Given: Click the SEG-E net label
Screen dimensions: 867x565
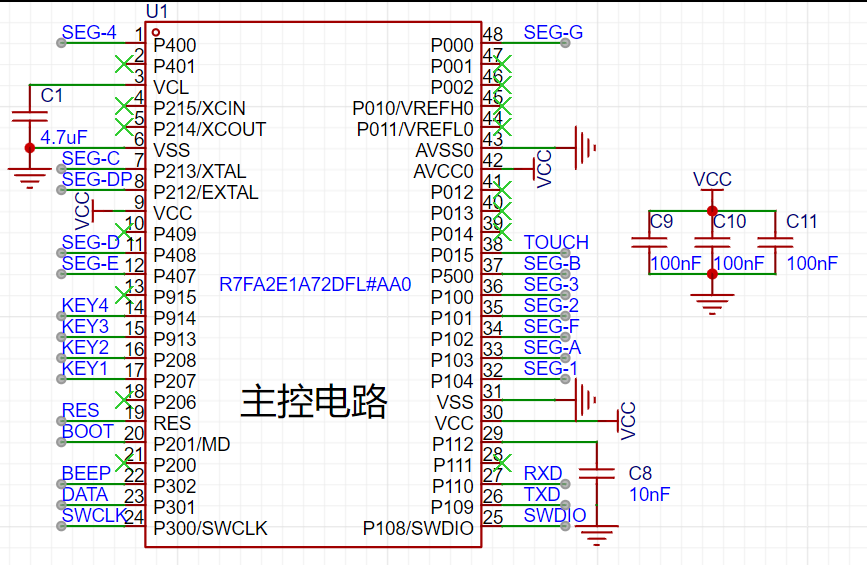Looking at the screenshot, I should click(90, 264).
